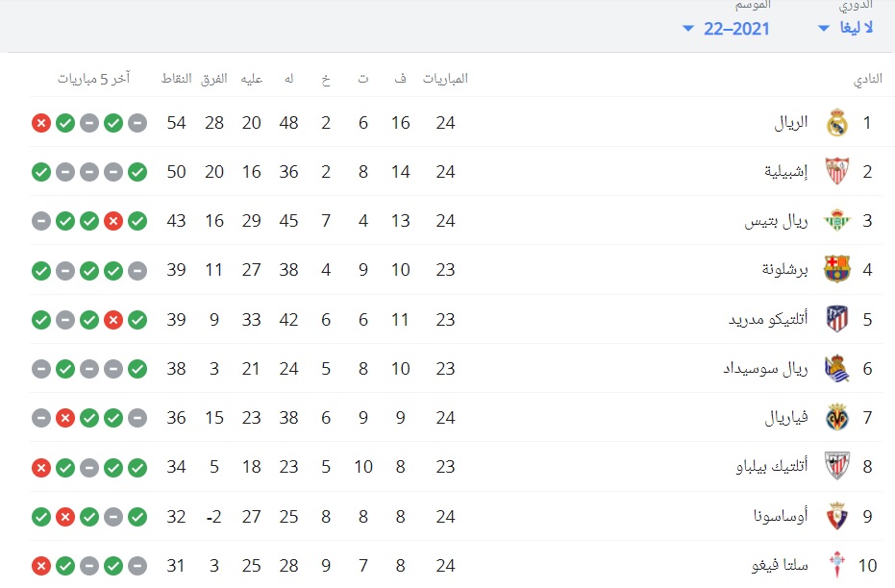Open the برشلونة team row
The image size is (895, 588).
[456, 270]
